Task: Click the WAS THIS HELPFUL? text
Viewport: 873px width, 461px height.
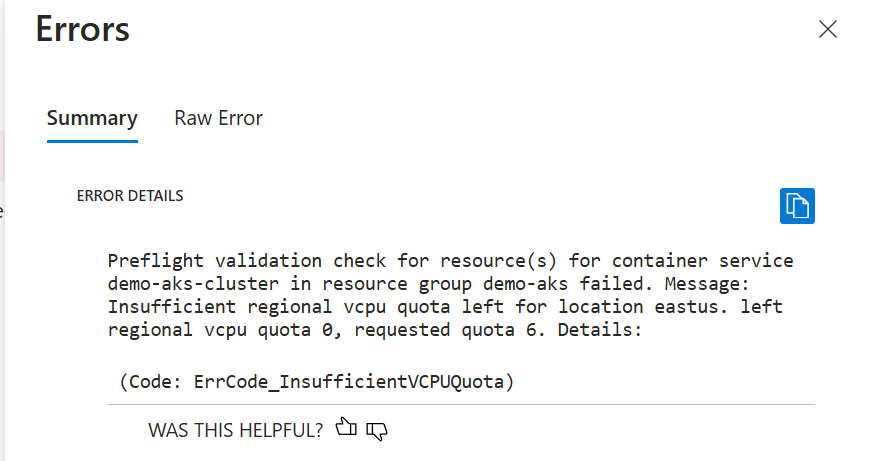Action: tap(236, 430)
